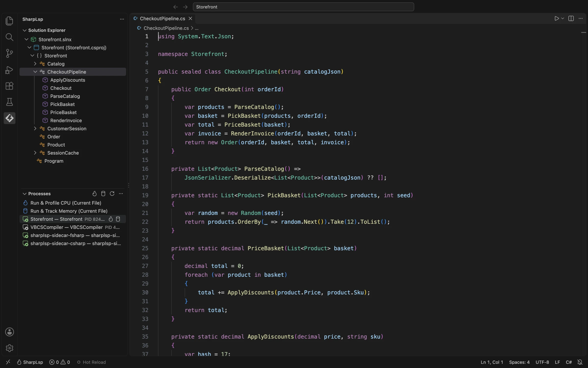Split the editor right

point(571,19)
